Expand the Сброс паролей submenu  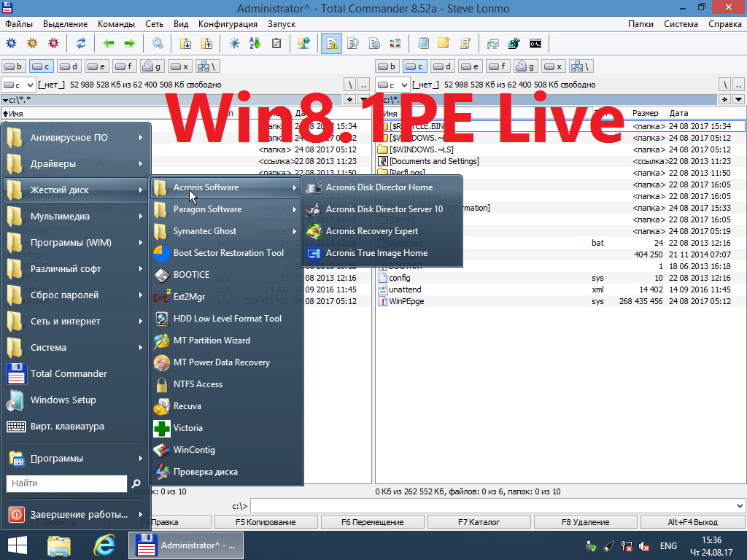(75, 295)
